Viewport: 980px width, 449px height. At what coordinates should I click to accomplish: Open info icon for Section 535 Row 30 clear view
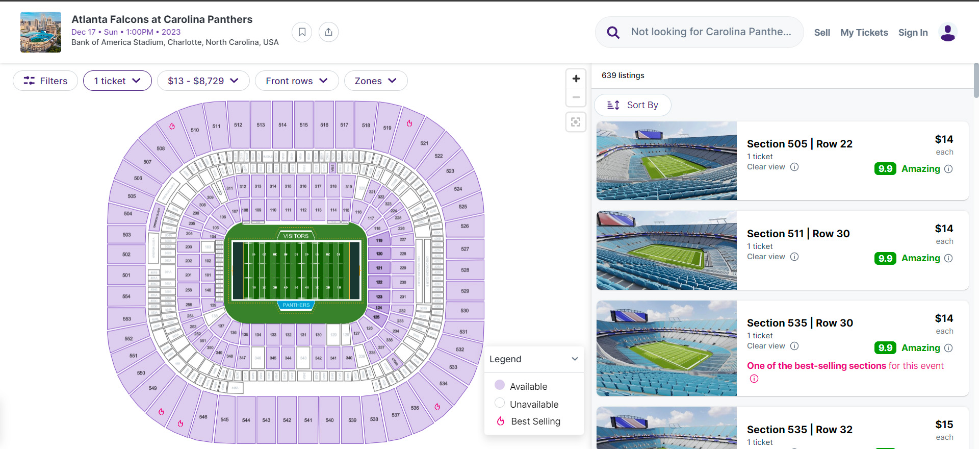tap(794, 346)
